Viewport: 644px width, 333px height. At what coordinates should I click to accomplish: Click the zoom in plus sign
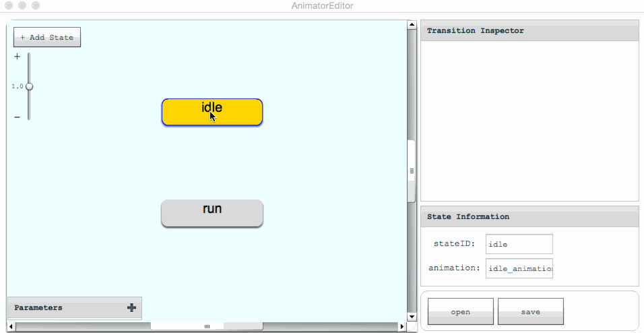pos(18,57)
